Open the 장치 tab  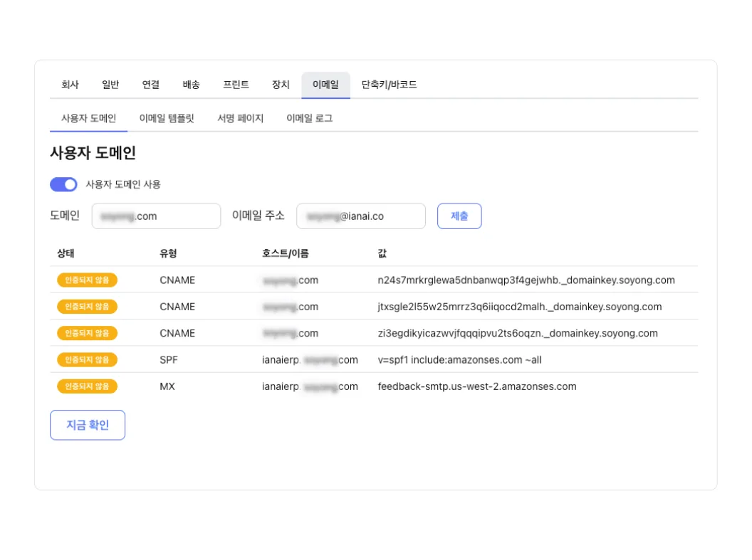pos(280,85)
